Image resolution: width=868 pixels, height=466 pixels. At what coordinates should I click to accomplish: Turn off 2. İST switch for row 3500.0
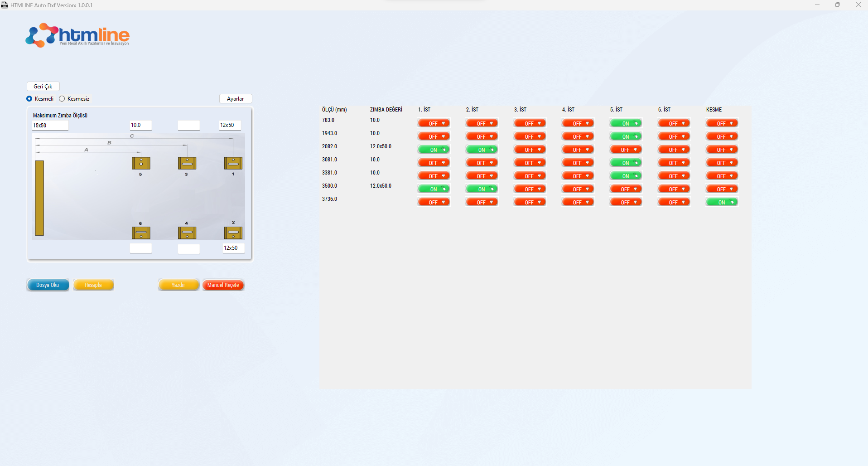pos(482,189)
